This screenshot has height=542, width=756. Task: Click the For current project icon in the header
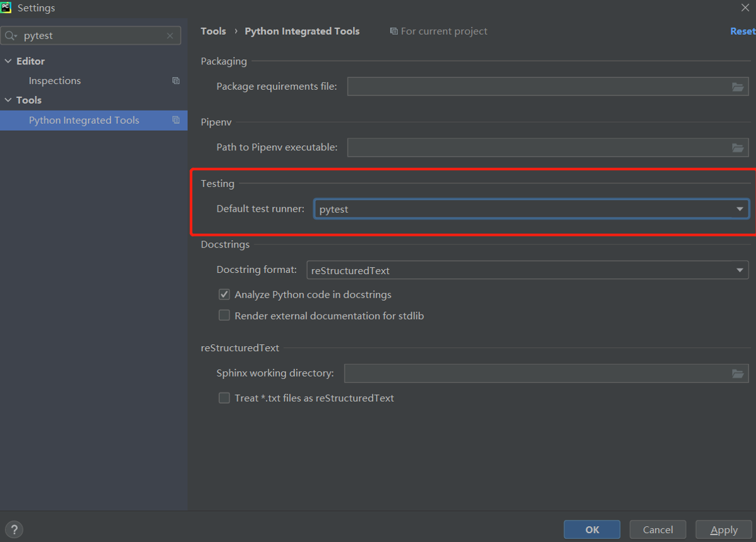point(394,32)
